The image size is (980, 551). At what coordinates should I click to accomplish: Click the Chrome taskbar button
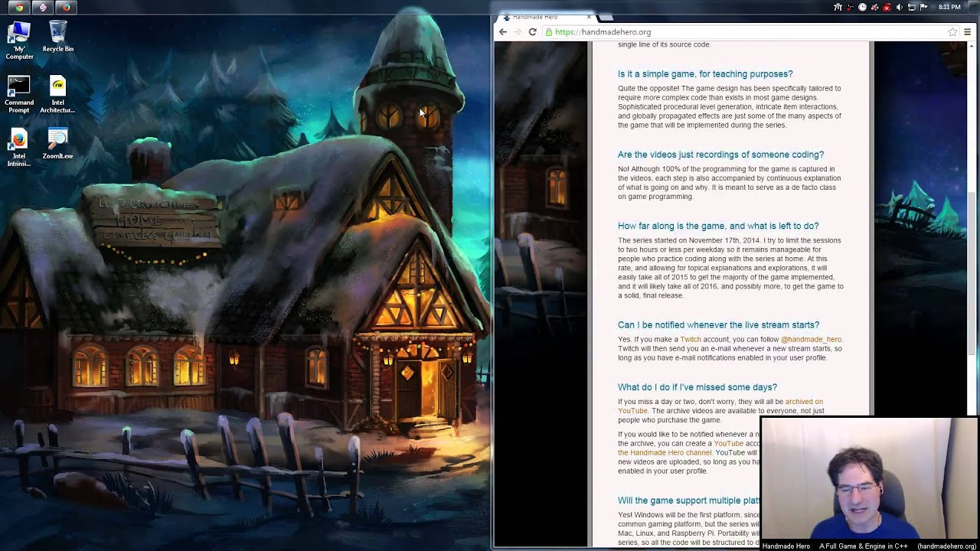[19, 7]
